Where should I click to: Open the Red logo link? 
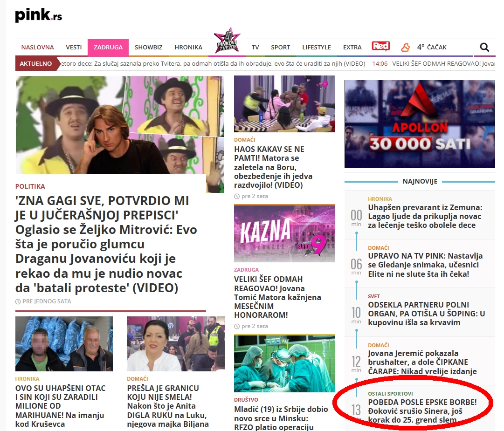[380, 47]
